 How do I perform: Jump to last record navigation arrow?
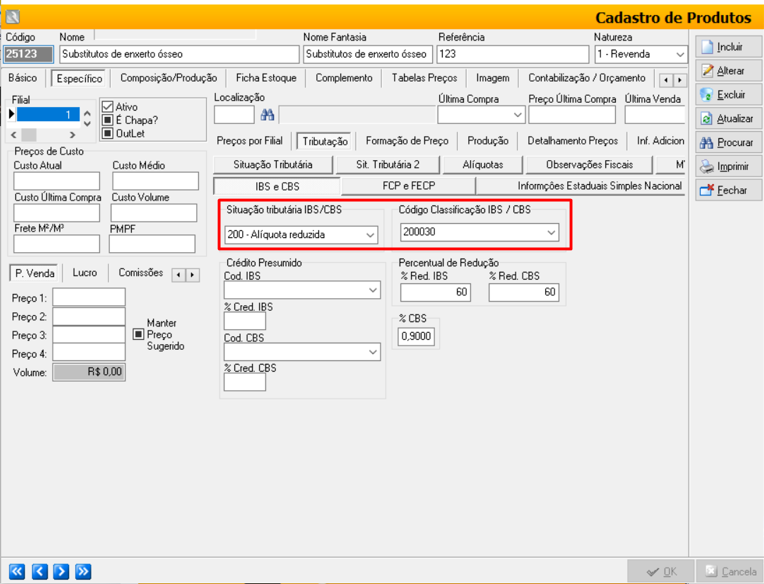click(82, 571)
